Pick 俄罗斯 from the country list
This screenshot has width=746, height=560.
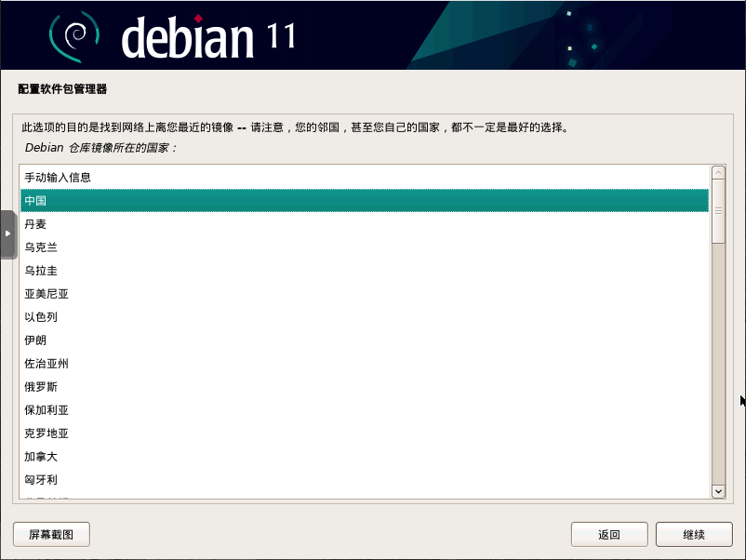(x=365, y=387)
